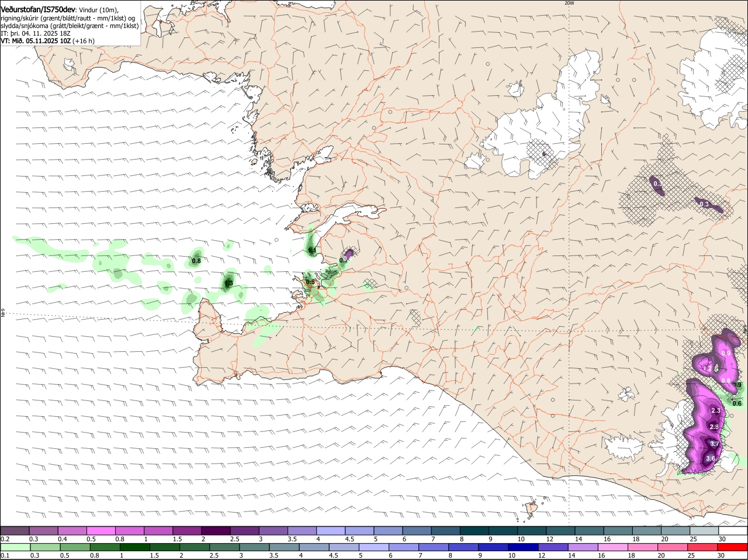The height and width of the screenshot is (560, 748).
Task: Click the 1.3 rain value on the map
Action: (x=228, y=283)
